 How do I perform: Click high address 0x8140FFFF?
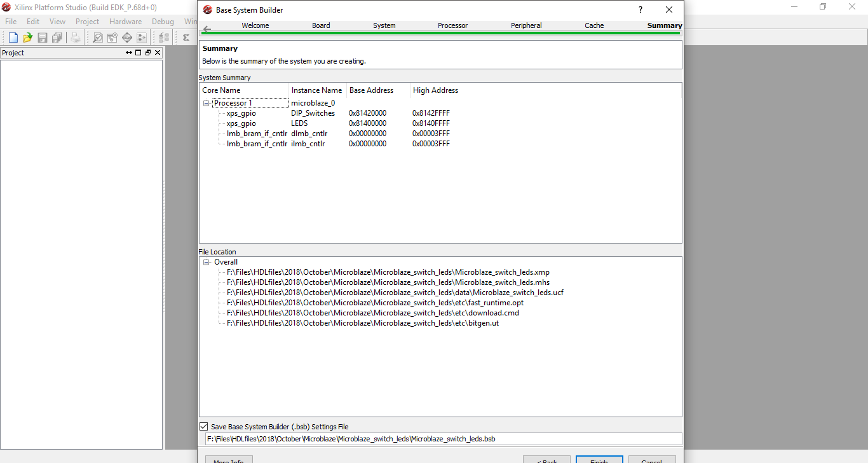431,123
